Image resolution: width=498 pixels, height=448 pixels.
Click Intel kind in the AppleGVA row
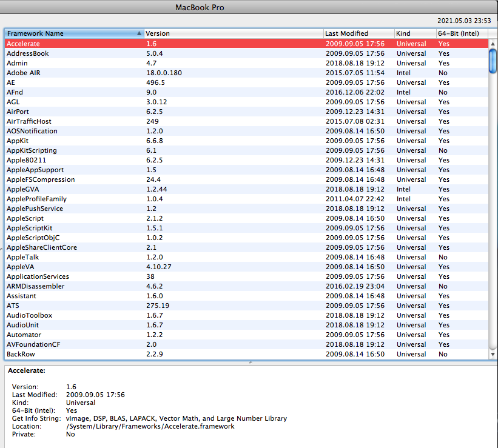[x=403, y=189]
